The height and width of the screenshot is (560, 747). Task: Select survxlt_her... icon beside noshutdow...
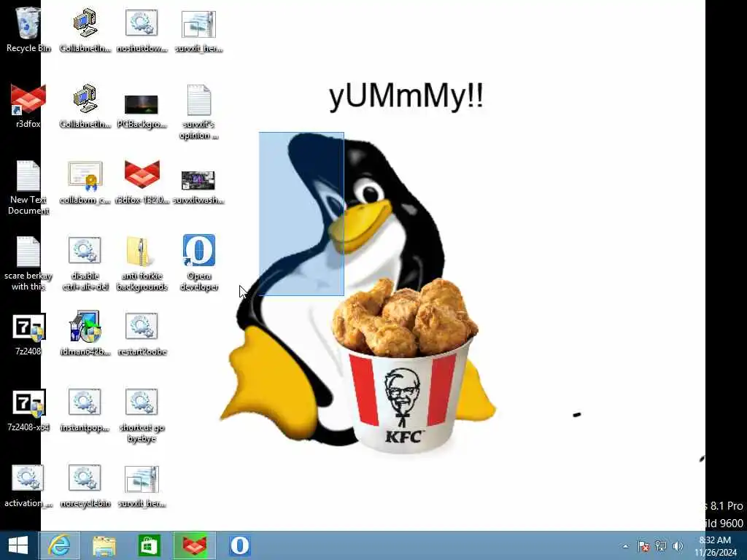[x=198, y=31]
